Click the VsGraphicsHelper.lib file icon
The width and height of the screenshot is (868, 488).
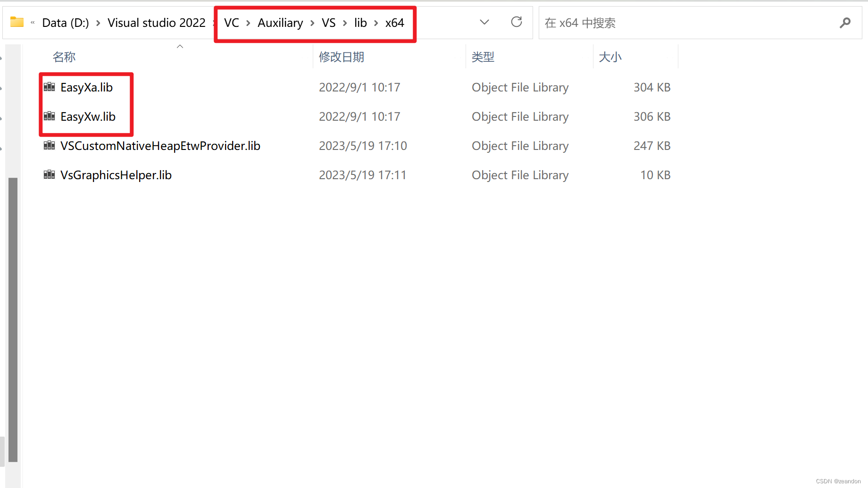point(49,174)
